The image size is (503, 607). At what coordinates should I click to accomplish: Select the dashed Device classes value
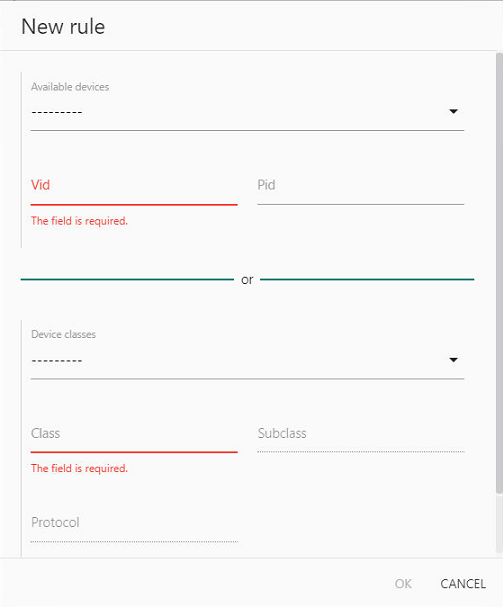(x=57, y=360)
